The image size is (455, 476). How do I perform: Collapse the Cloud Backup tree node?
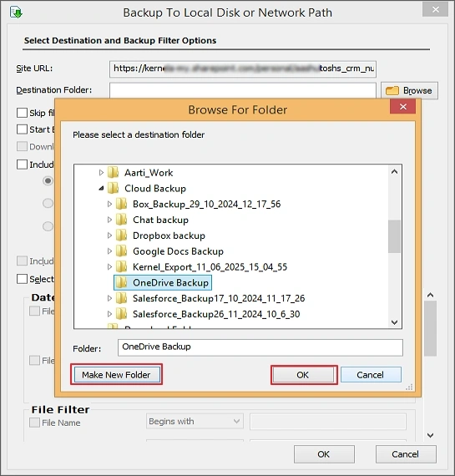point(101,189)
